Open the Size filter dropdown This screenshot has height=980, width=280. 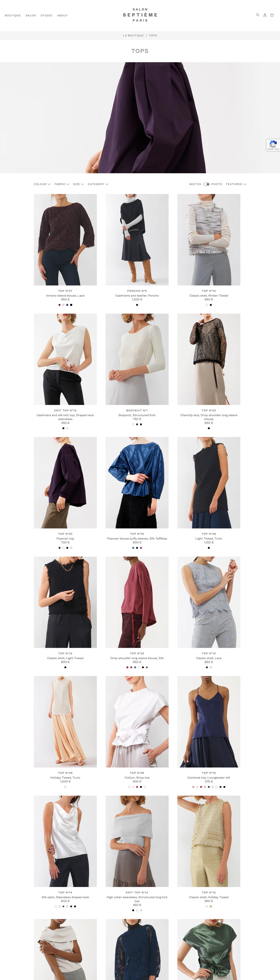(x=78, y=184)
